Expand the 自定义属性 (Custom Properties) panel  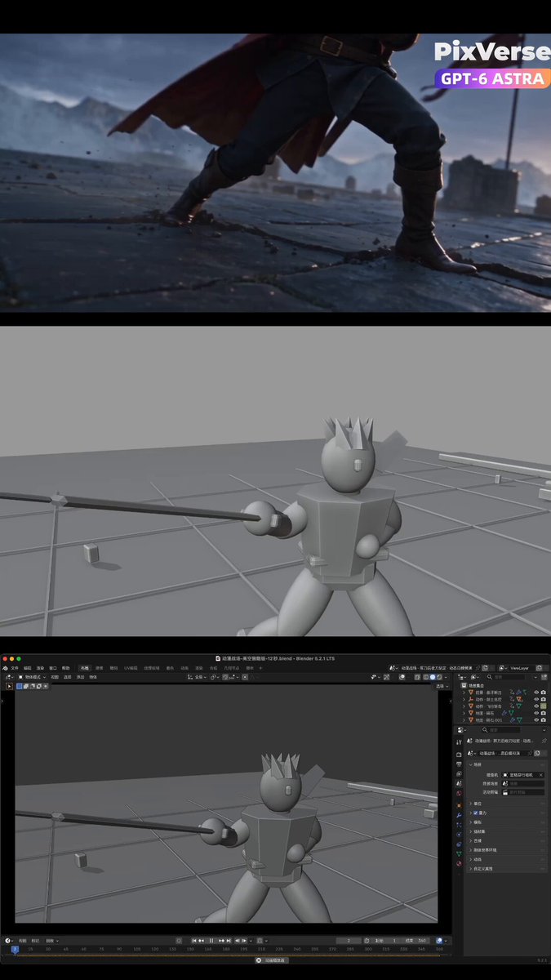click(x=471, y=868)
